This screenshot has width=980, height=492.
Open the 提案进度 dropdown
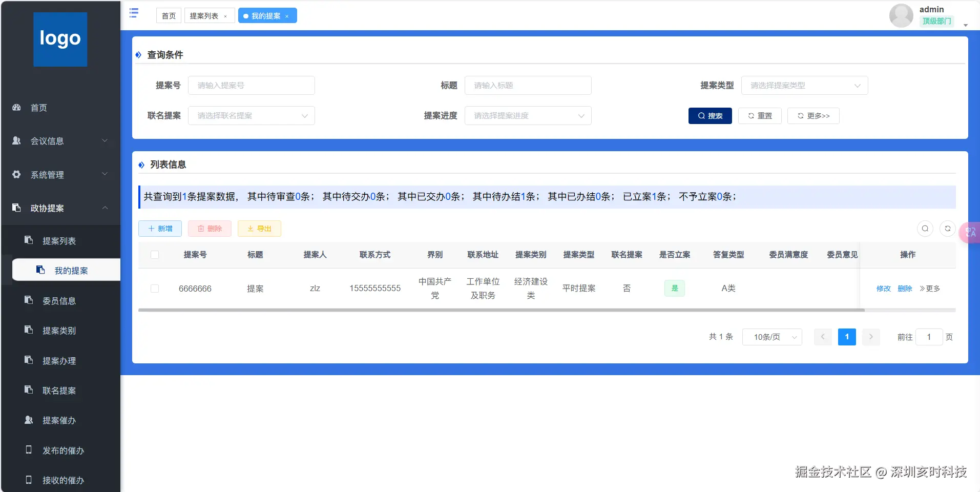pos(528,116)
